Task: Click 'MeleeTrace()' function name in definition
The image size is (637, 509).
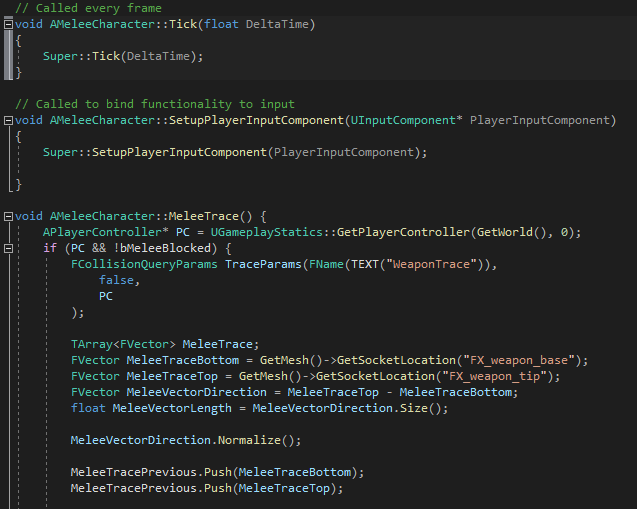Action: tap(210, 216)
